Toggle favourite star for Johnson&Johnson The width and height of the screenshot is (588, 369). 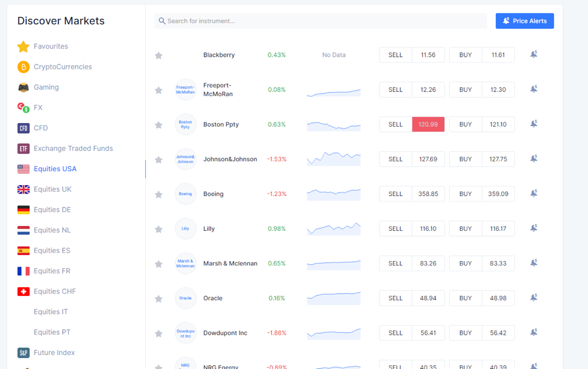click(x=159, y=160)
